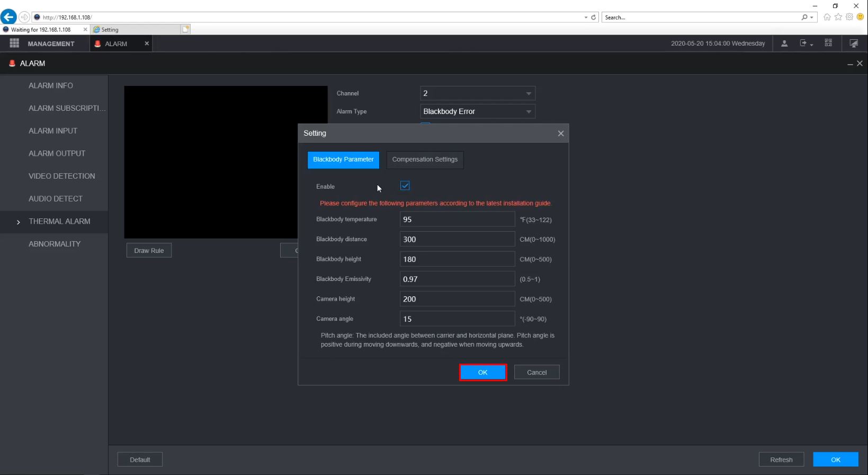Close the Setting dialog with X
The height and width of the screenshot is (475, 868).
click(x=561, y=134)
